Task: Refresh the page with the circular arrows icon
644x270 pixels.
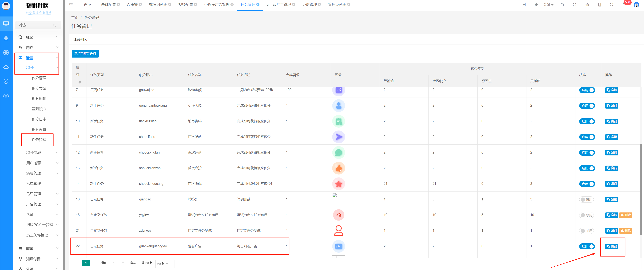Action: coord(575,4)
